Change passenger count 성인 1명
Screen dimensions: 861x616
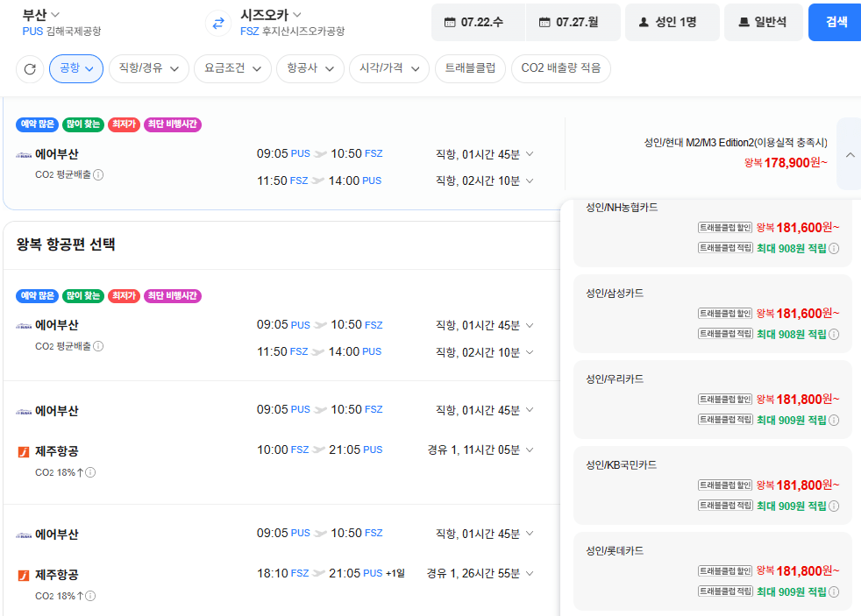672,23
